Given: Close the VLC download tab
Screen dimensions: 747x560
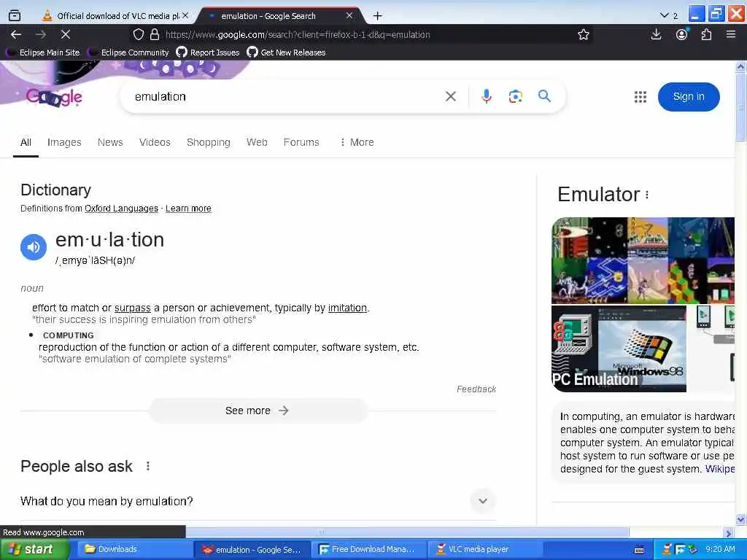Looking at the screenshot, I should (185, 16).
